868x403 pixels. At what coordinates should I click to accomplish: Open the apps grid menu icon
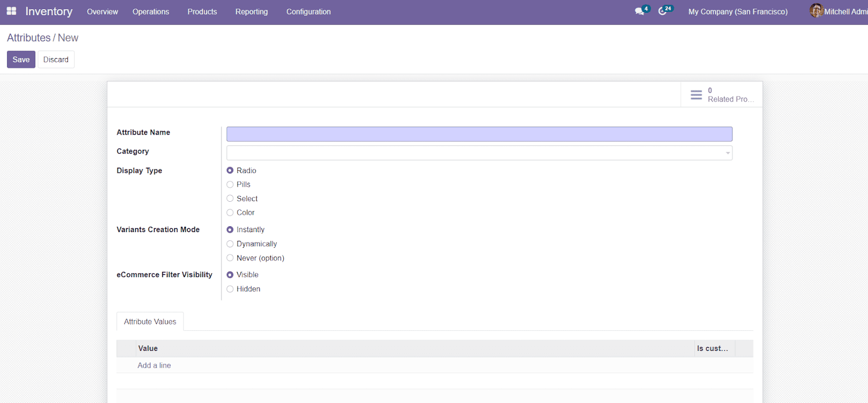point(11,11)
